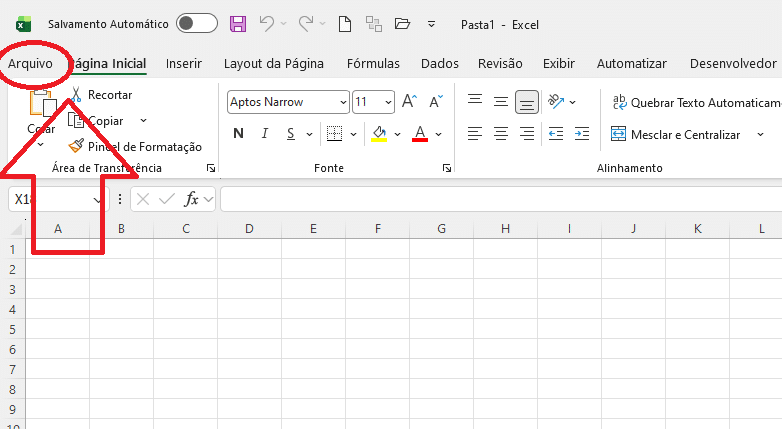The image size is (782, 429).
Task: Click the formula cancel X icon
Action: tap(143, 200)
